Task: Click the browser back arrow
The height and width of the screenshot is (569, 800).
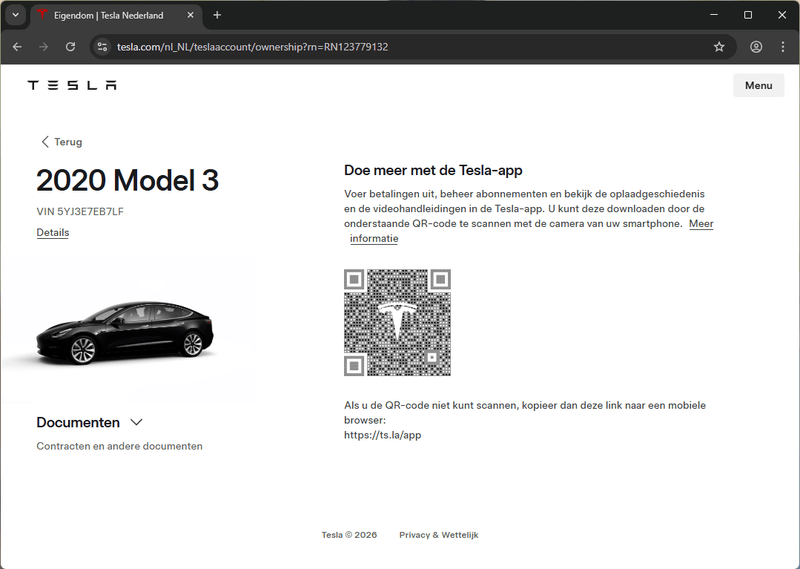Action: 17,47
